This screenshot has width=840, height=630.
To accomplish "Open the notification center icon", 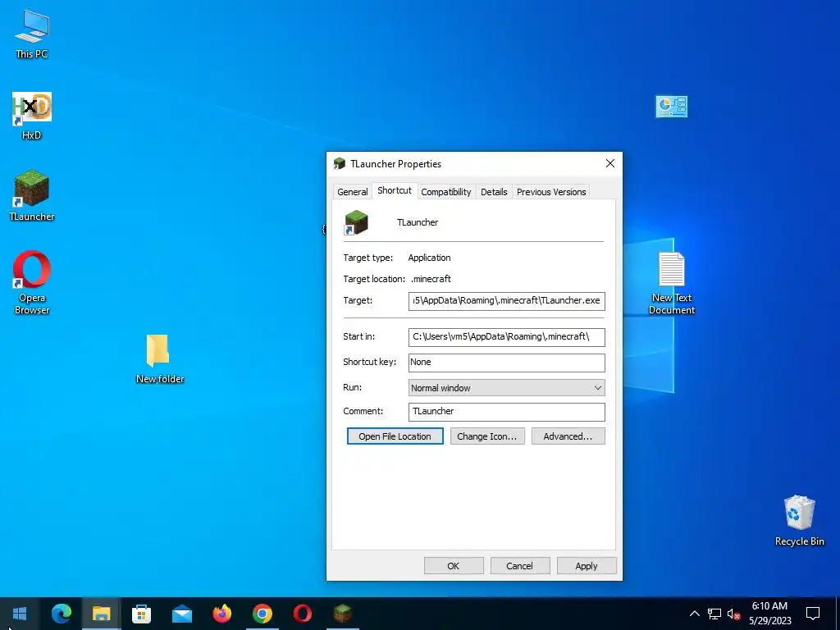I will (813, 614).
